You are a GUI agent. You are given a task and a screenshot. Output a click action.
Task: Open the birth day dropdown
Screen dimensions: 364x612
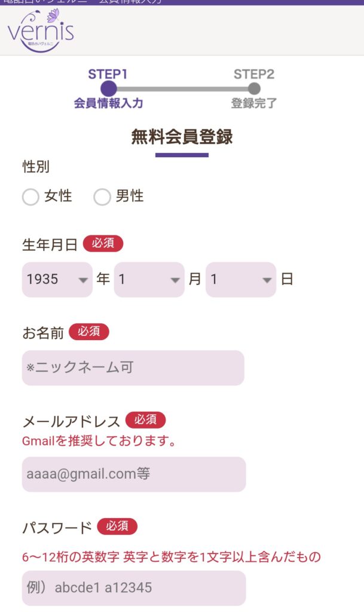click(240, 279)
